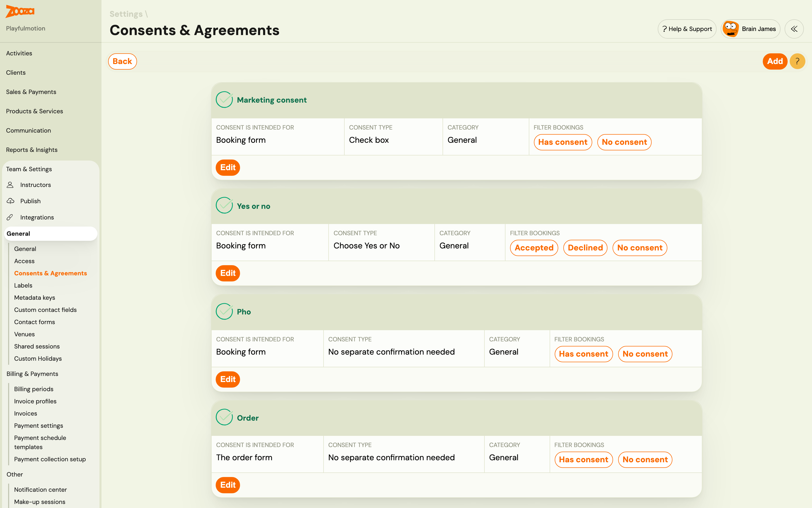812x508 pixels.
Task: Open Consents & Agreements sidebar item
Action: 50,273
